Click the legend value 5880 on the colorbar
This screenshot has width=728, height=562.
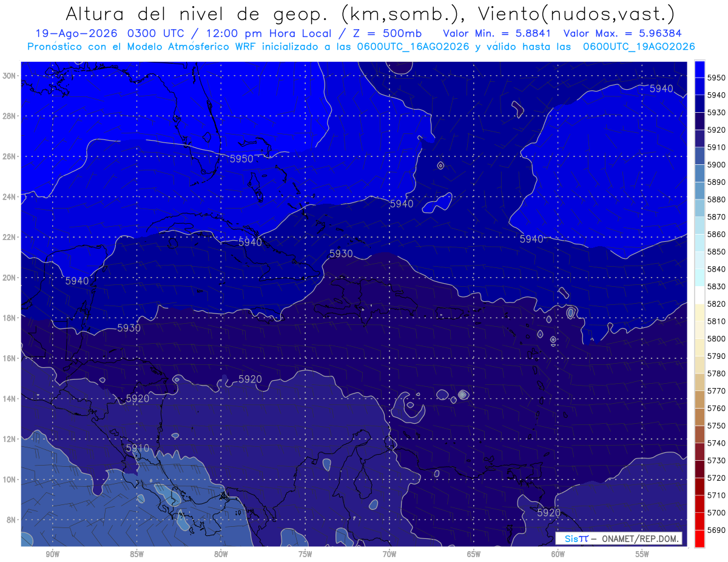coord(716,199)
